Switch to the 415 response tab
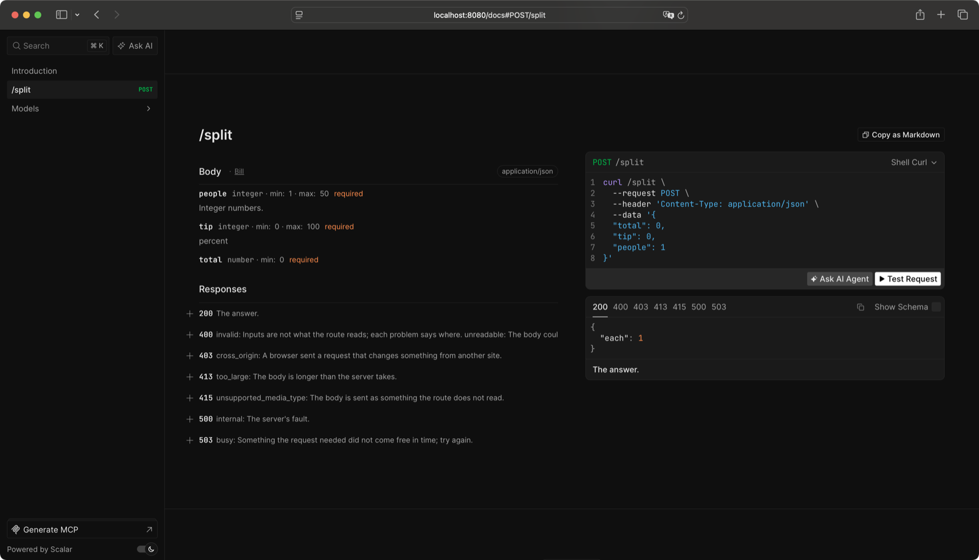This screenshot has width=979, height=560. (679, 307)
